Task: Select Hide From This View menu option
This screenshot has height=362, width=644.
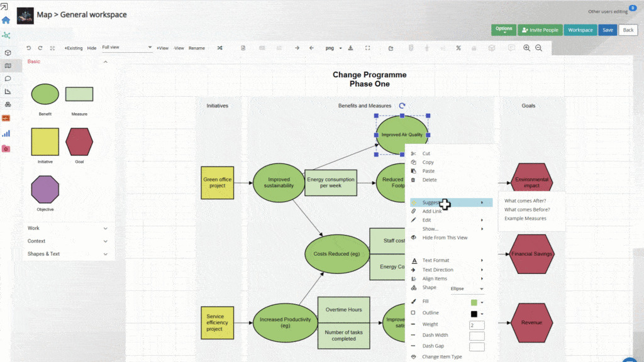Action: click(445, 238)
